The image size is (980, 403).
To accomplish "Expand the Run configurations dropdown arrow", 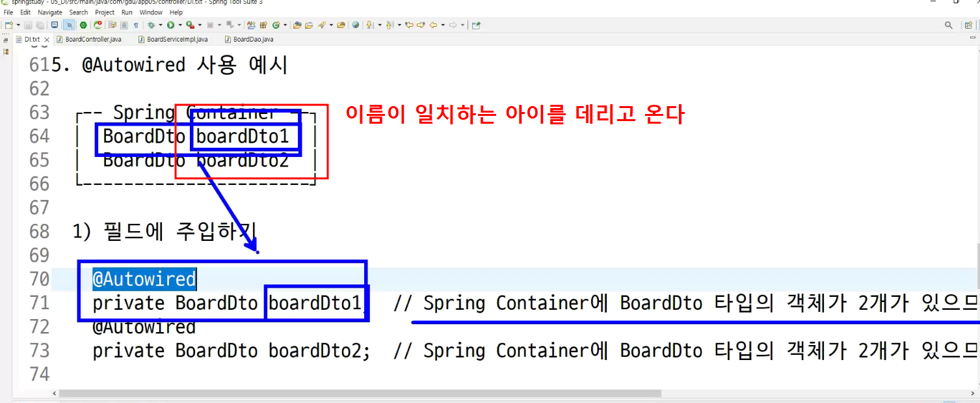I will 180,25.
